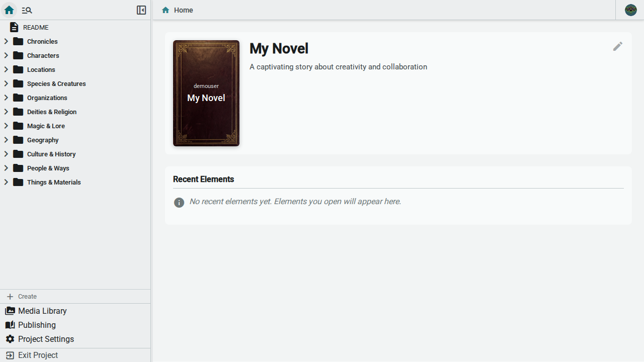Select the Species & Creatures folder label
The image size is (644, 362).
[56, 83]
